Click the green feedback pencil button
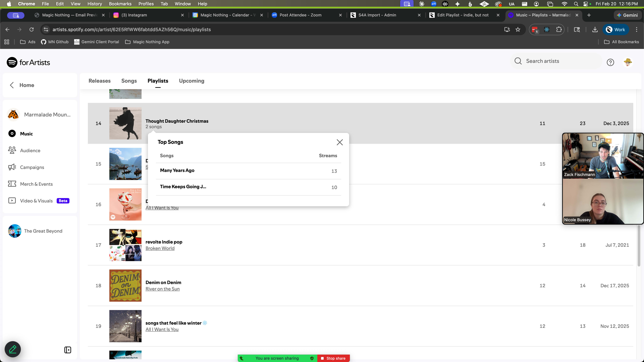 tap(13, 349)
